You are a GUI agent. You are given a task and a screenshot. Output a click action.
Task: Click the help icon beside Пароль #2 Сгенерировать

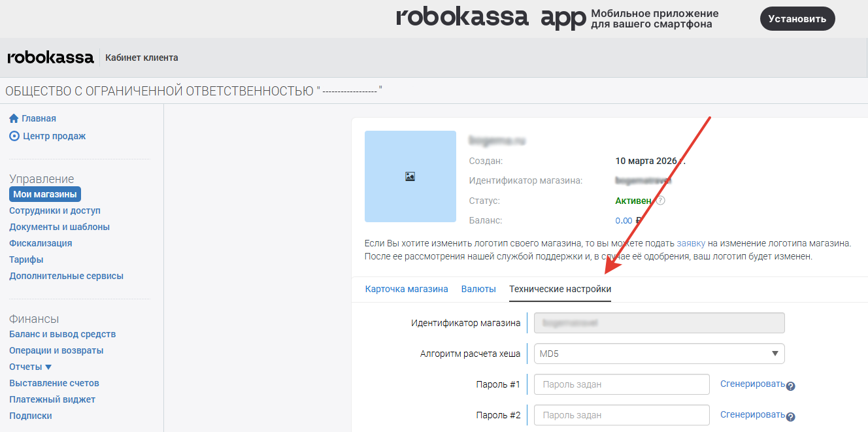(x=790, y=417)
